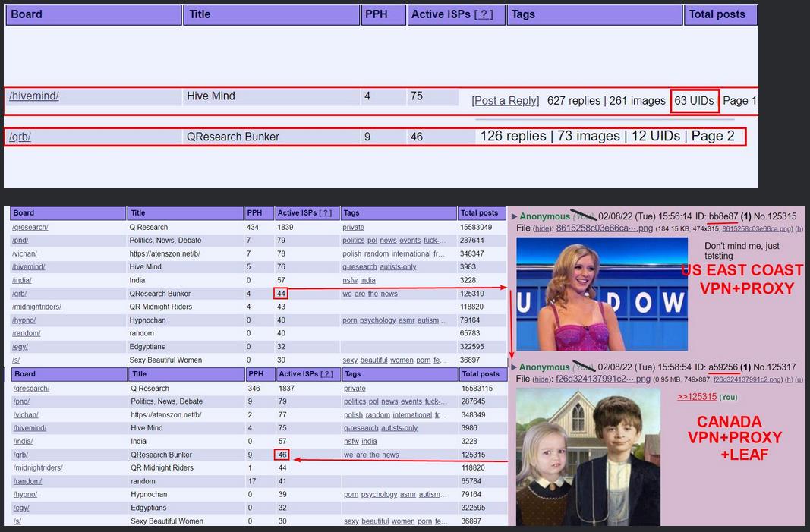The width and height of the screenshot is (810, 532).
Task: Follow the >>125315 reply link
Action: point(697,397)
